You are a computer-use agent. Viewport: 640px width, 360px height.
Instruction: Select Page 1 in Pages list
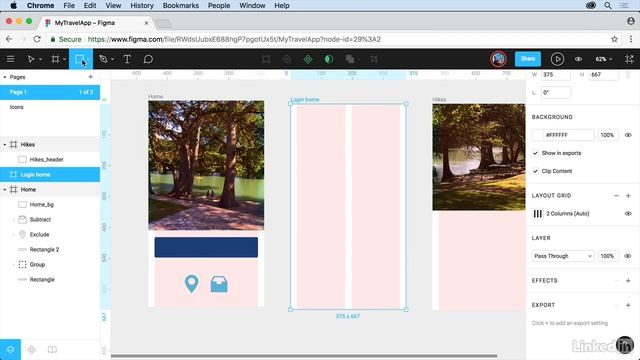point(50,92)
